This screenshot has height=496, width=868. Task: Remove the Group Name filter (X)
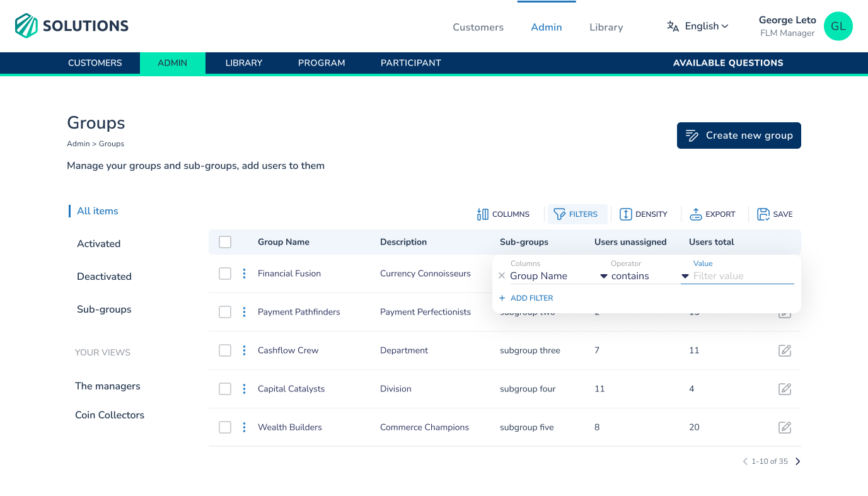[502, 275]
